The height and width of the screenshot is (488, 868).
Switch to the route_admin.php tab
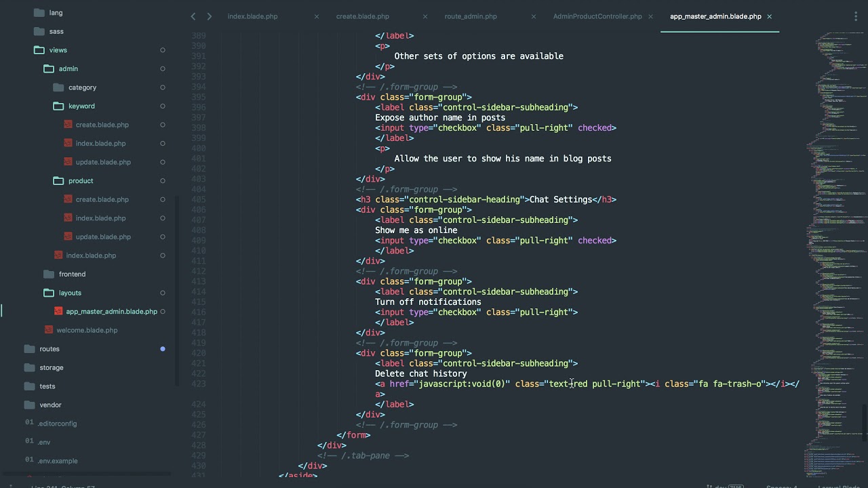[471, 16]
